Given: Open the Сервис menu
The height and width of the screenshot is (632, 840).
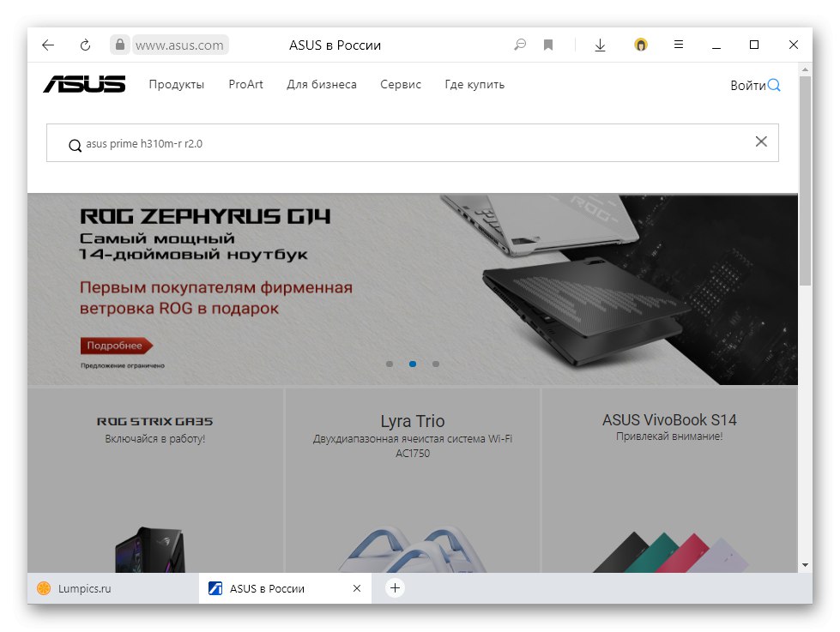Looking at the screenshot, I should coord(401,85).
